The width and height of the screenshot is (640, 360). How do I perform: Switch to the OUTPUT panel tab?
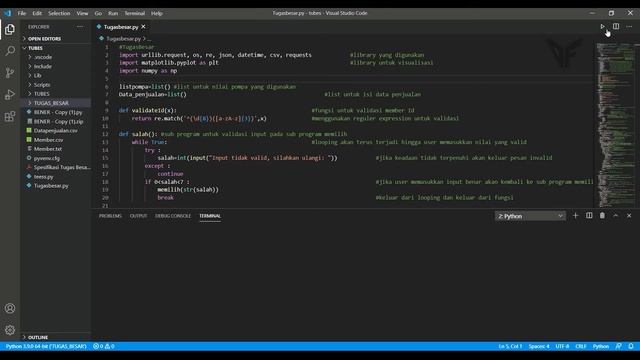(x=138, y=216)
